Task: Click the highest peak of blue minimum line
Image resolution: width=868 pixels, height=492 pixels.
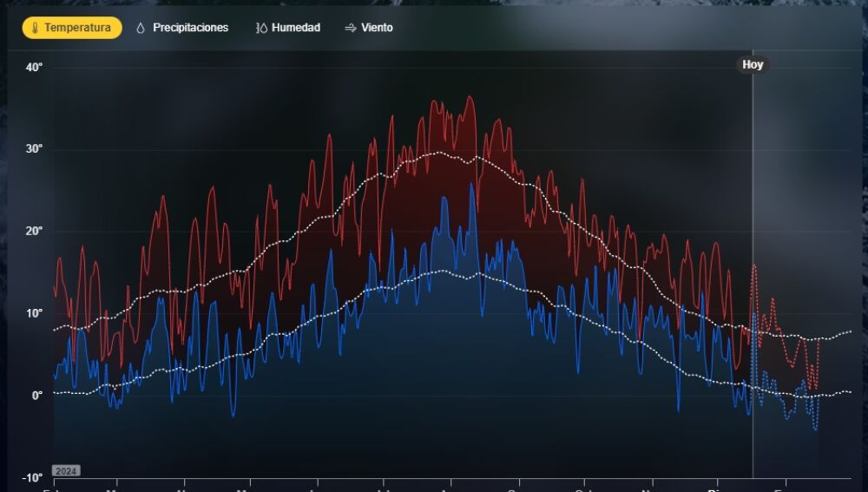Action: [x=472, y=184]
